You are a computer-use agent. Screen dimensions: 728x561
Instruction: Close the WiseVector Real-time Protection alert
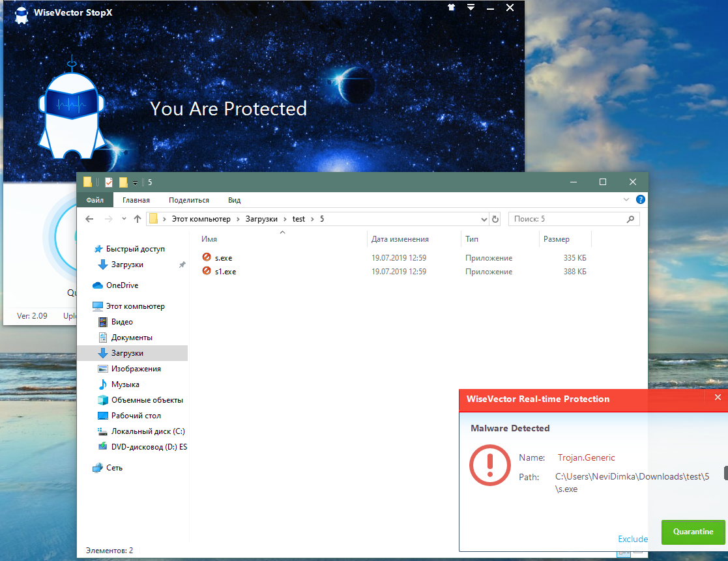718,397
